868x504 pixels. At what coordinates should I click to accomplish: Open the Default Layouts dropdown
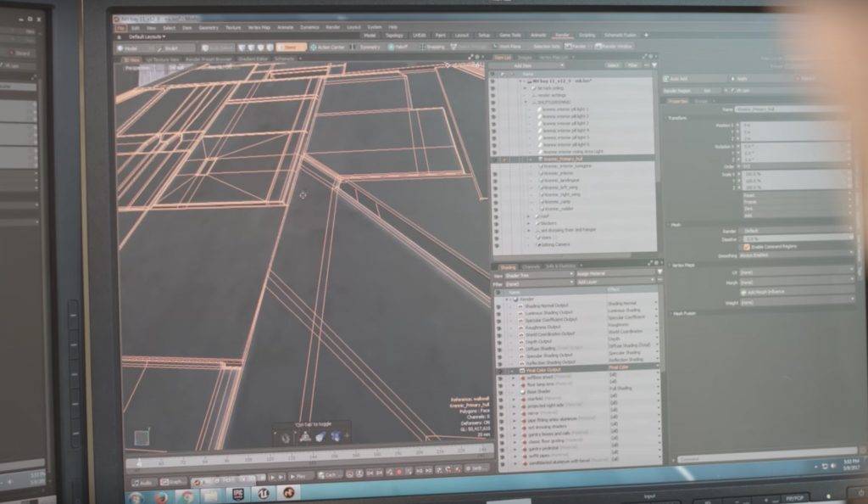pos(147,36)
